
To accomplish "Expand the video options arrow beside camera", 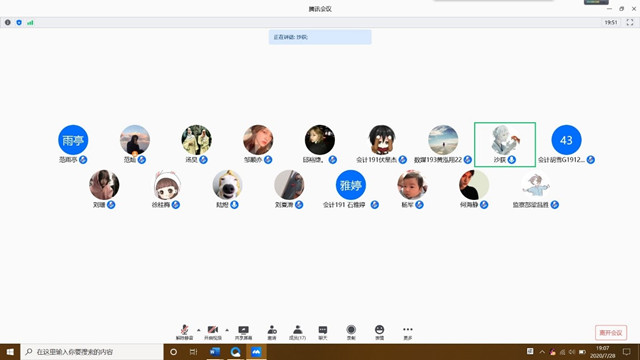I will (x=227, y=330).
